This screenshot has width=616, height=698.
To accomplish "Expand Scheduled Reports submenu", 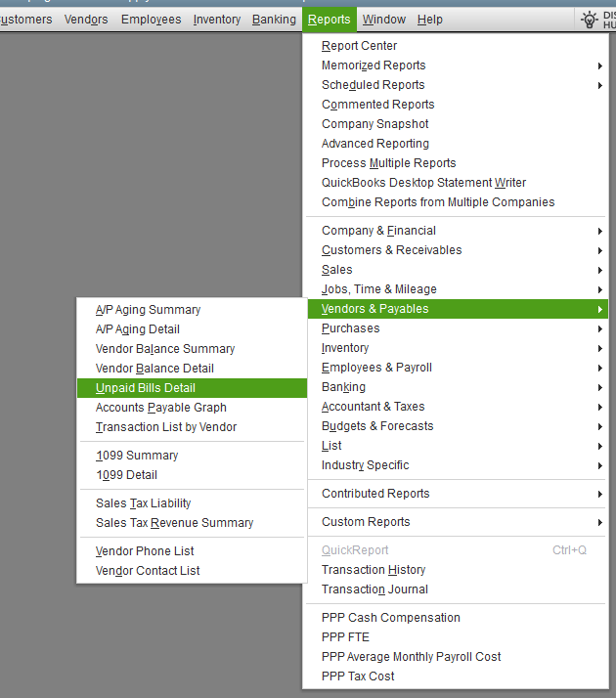I will coord(456,85).
